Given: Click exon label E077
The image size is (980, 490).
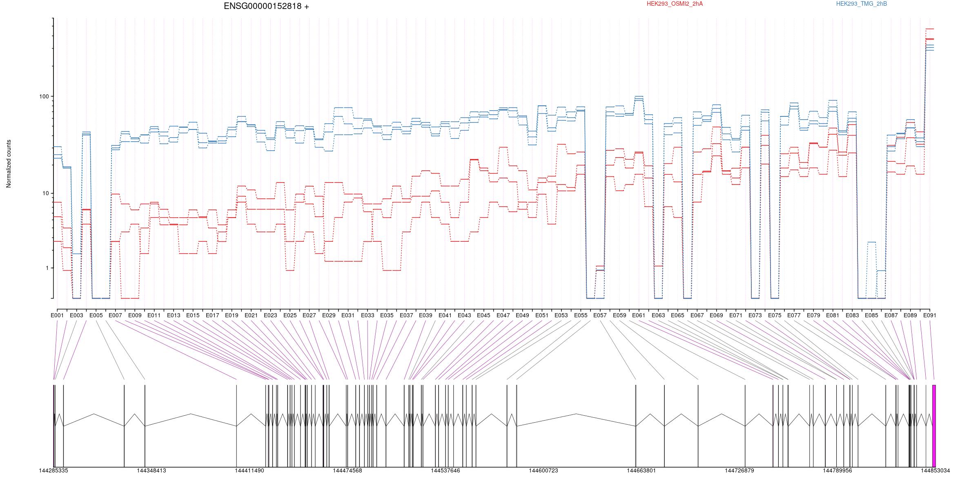Looking at the screenshot, I should 794,315.
